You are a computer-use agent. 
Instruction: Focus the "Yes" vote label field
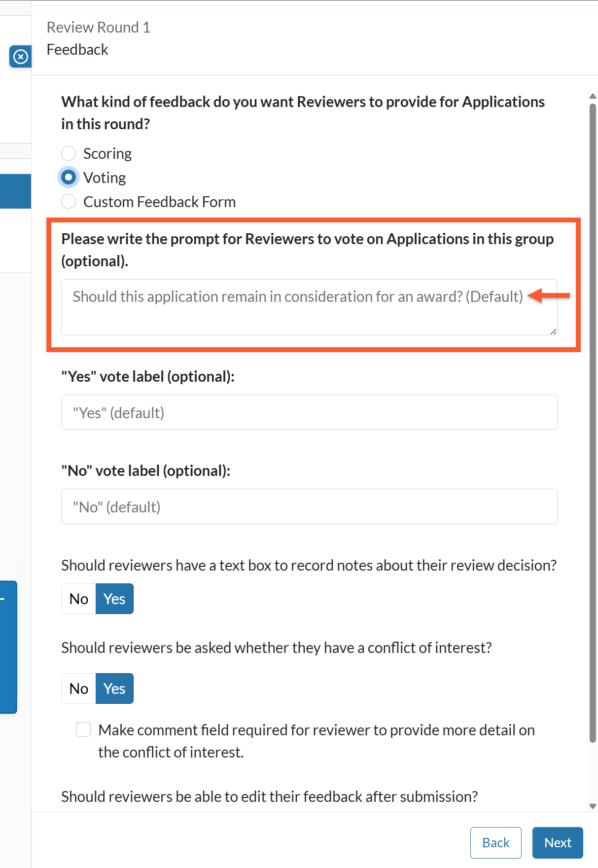click(x=309, y=412)
